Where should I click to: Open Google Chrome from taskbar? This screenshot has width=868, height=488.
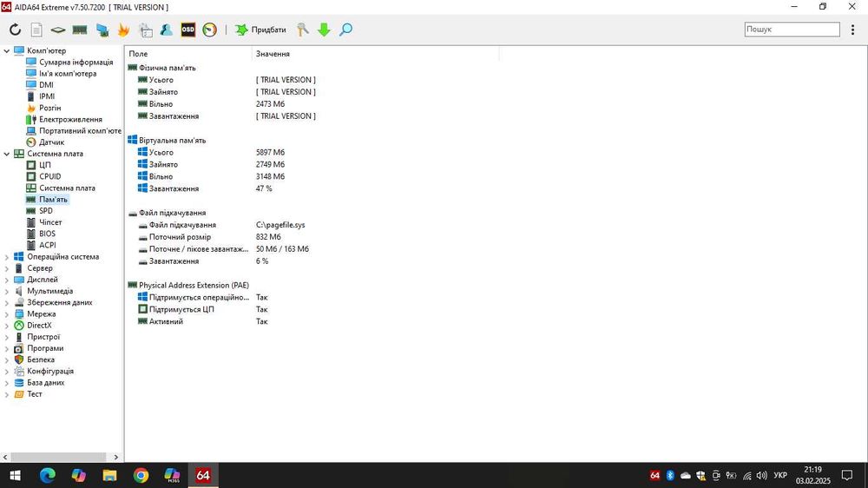pyautogui.click(x=141, y=475)
